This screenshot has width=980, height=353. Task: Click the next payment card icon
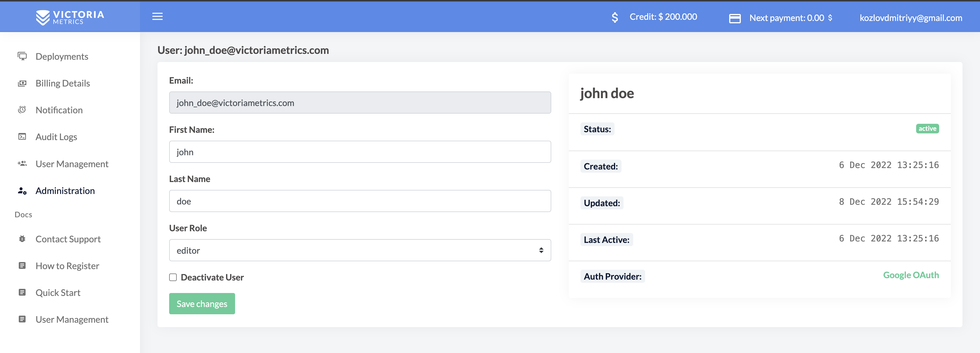tap(735, 18)
